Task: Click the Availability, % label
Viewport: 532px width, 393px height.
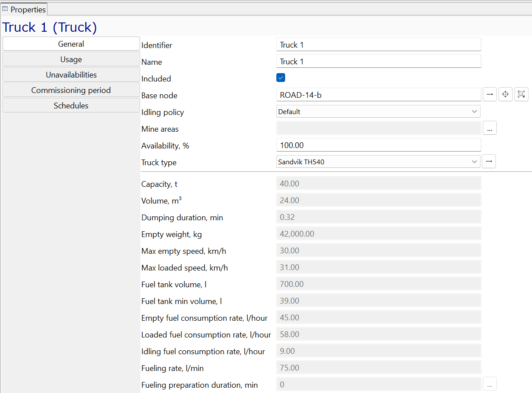Action: 165,146
